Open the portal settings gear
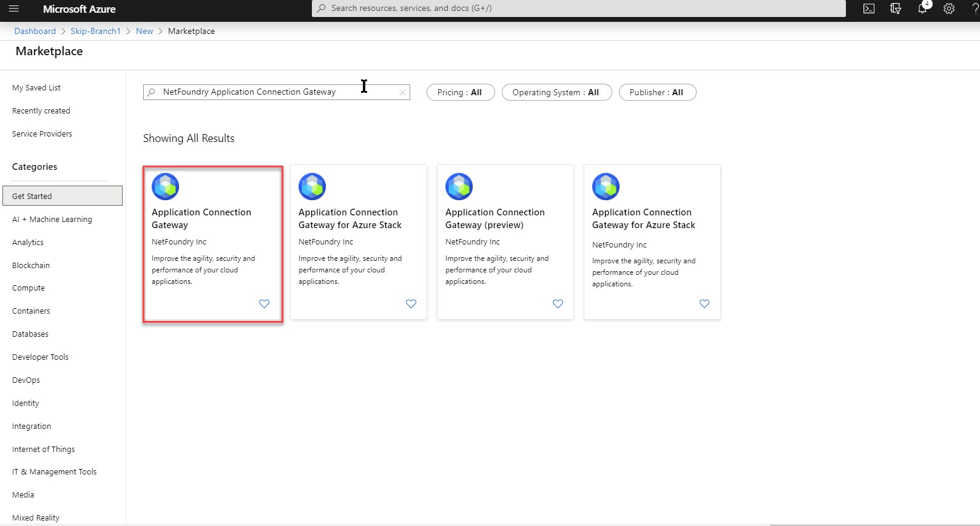Screen dimensions: 980x526 949,8
